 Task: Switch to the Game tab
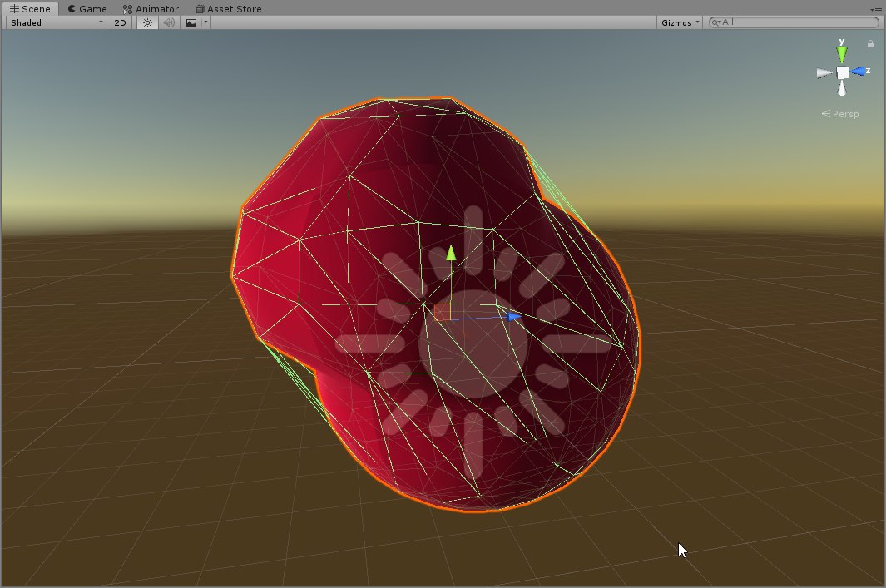pos(87,8)
